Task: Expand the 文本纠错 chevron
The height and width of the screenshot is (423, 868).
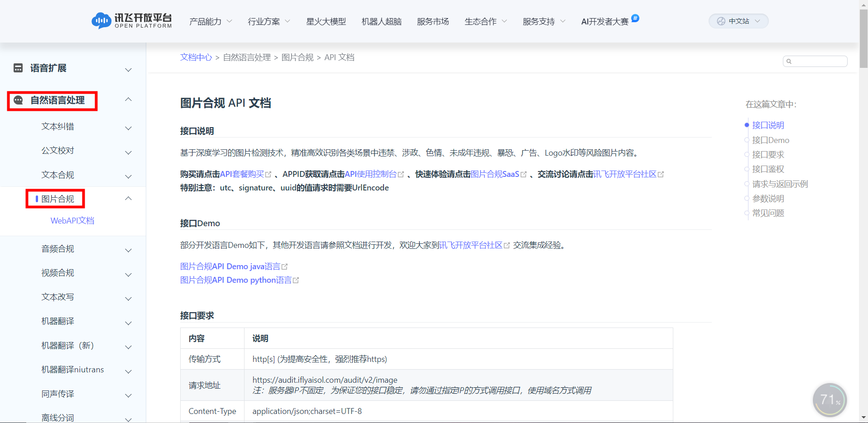Action: click(x=129, y=128)
